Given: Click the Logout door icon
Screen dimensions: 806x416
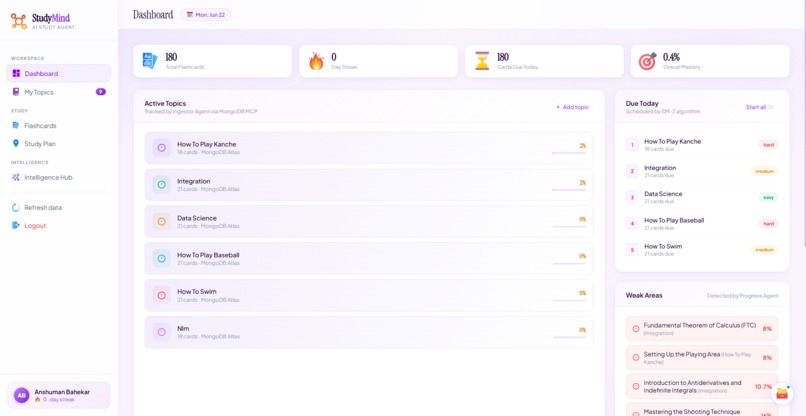Looking at the screenshot, I should [16, 225].
